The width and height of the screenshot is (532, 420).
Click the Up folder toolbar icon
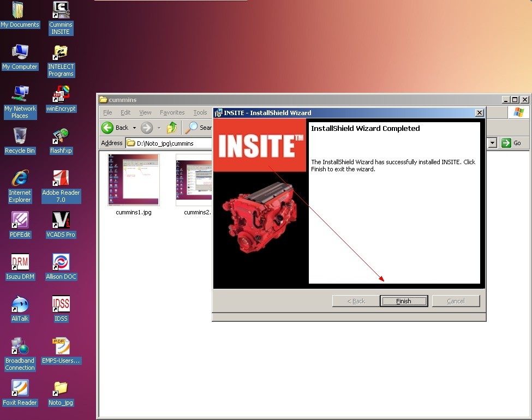pyautogui.click(x=172, y=128)
